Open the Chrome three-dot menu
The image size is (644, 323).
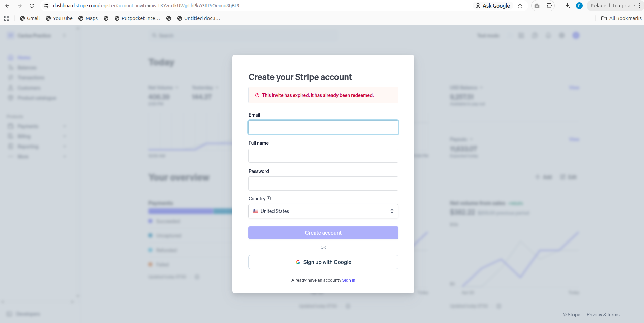[x=639, y=6]
